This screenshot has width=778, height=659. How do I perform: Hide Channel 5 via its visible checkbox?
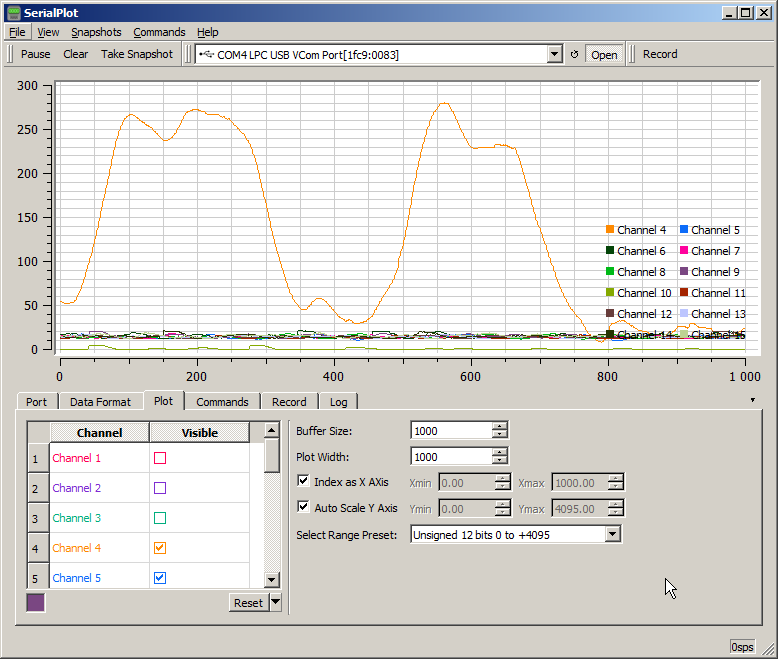[160, 578]
